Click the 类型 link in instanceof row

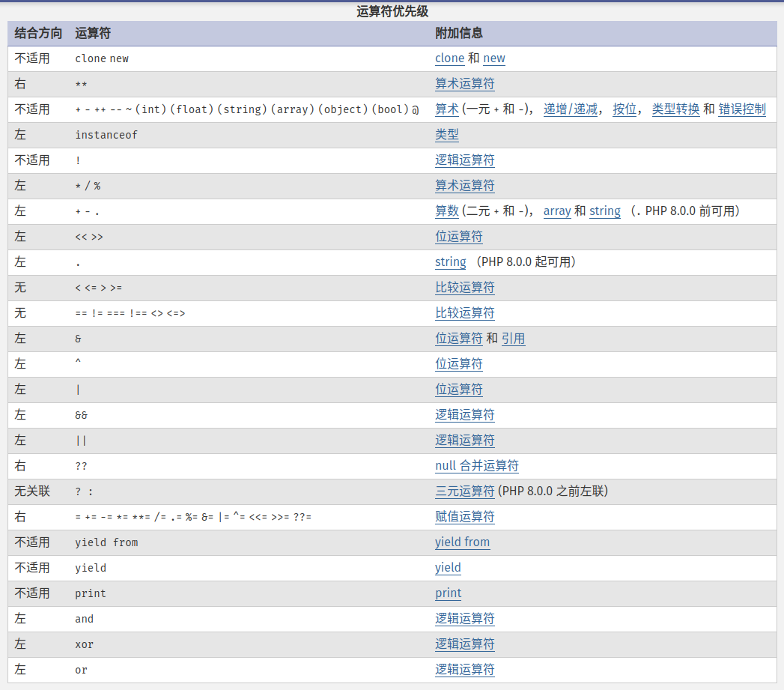click(x=446, y=135)
